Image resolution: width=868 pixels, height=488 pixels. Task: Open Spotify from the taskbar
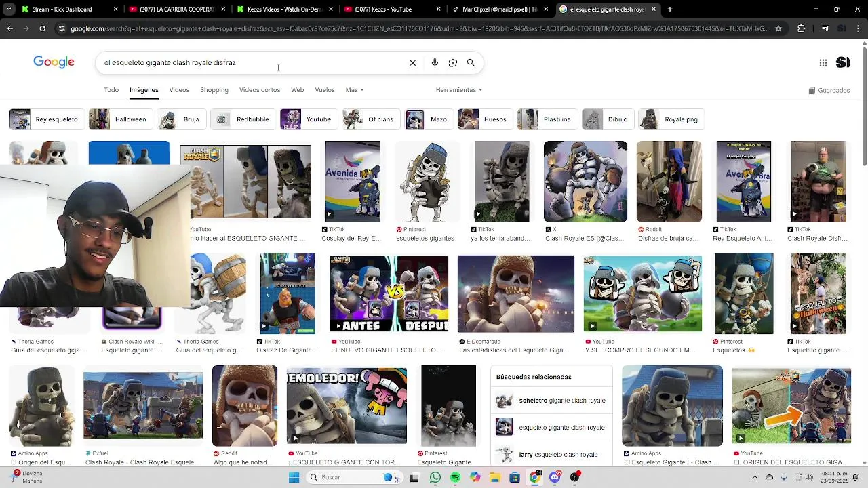click(455, 477)
